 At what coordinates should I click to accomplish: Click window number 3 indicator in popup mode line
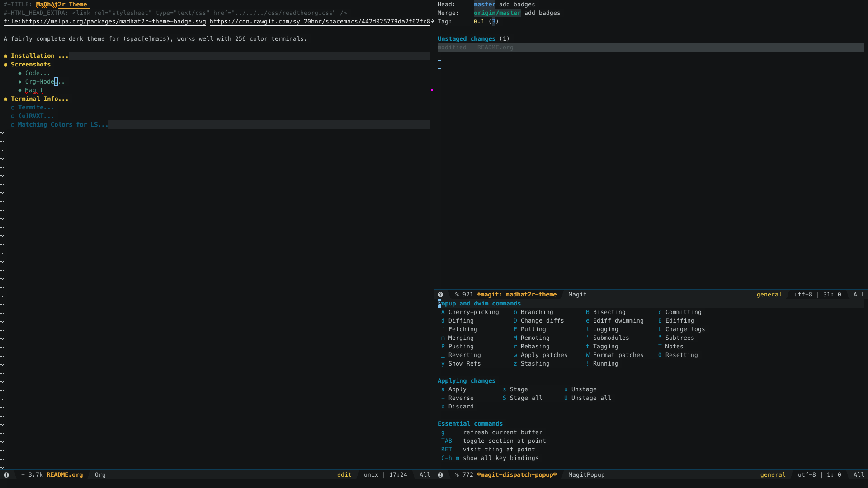click(x=440, y=475)
